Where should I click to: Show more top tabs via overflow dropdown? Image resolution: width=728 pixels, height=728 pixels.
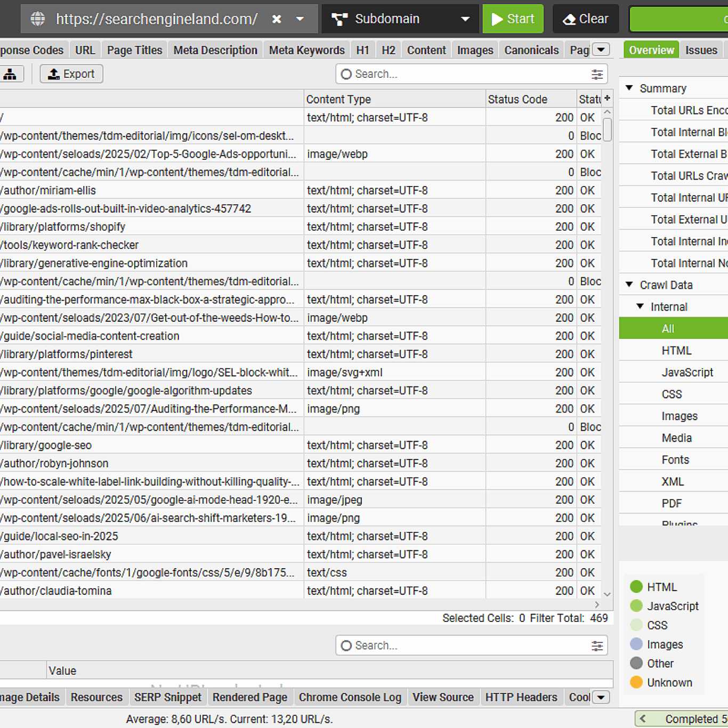pos(601,50)
